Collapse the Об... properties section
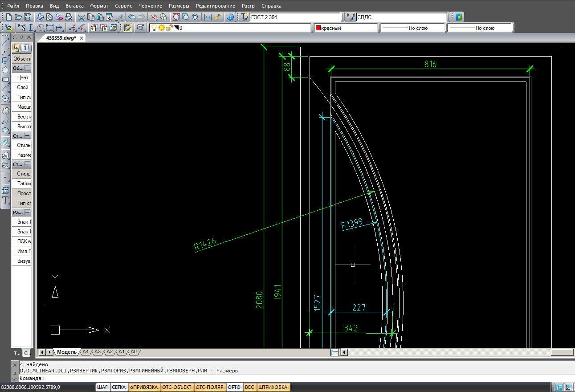The height and width of the screenshot is (392, 575). tap(28, 68)
